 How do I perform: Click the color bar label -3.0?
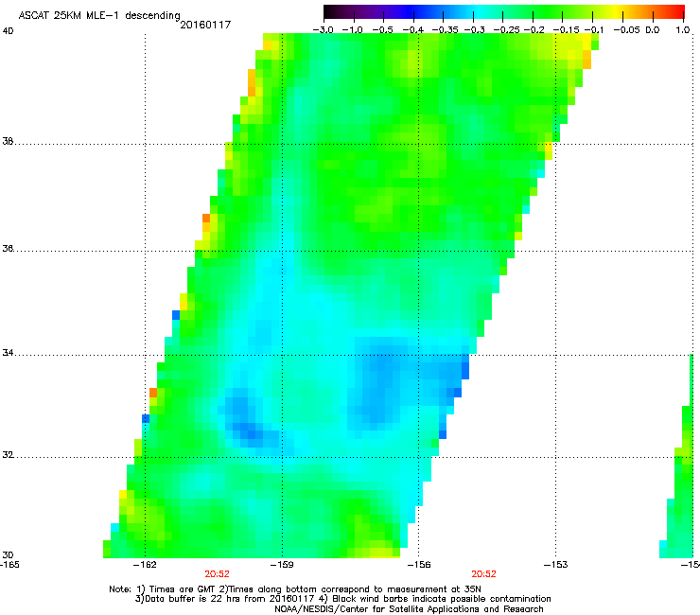tap(324, 30)
